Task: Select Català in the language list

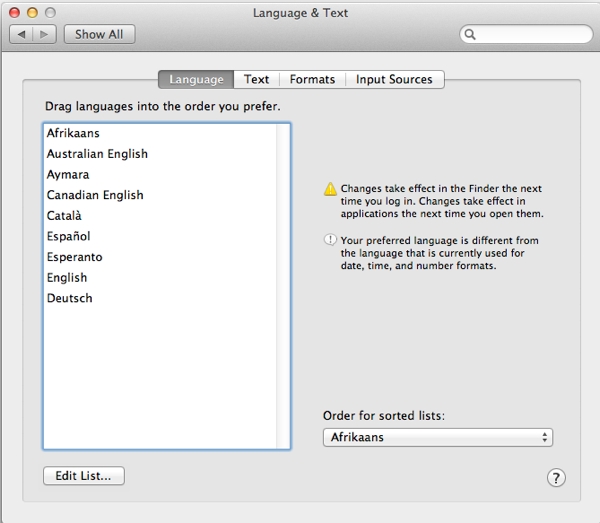Action: [x=160, y=216]
